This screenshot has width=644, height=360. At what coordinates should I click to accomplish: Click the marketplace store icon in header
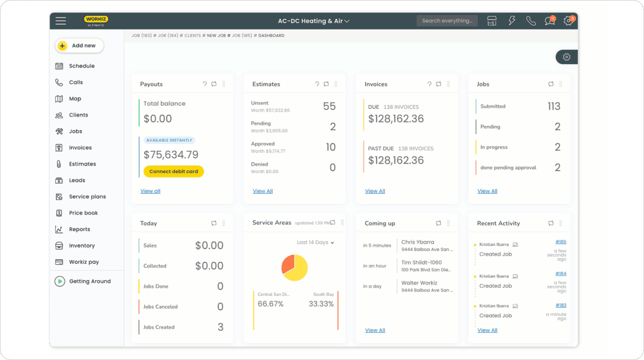[x=492, y=21]
